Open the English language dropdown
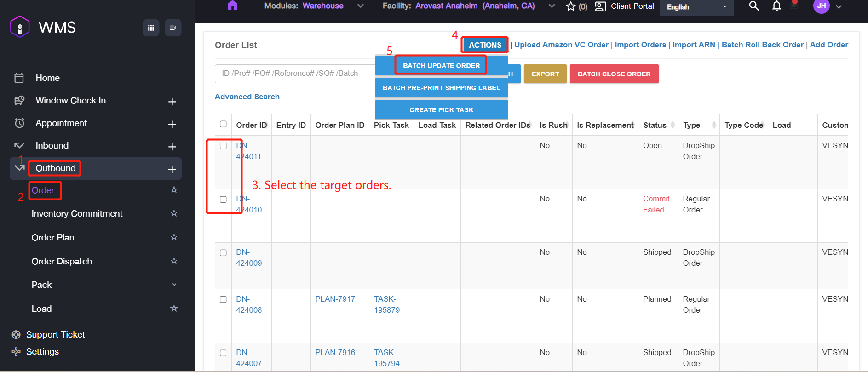This screenshot has width=868, height=372. (x=696, y=7)
